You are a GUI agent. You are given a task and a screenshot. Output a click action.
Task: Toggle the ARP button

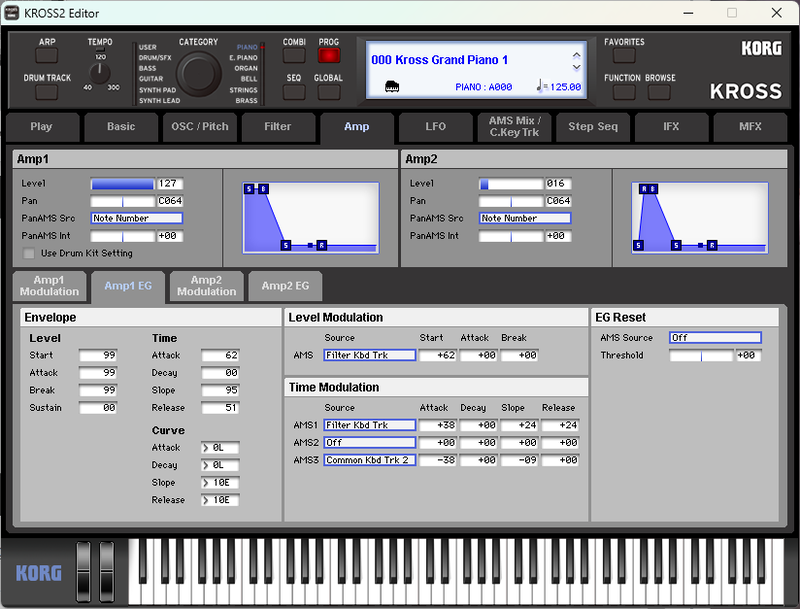(x=46, y=56)
